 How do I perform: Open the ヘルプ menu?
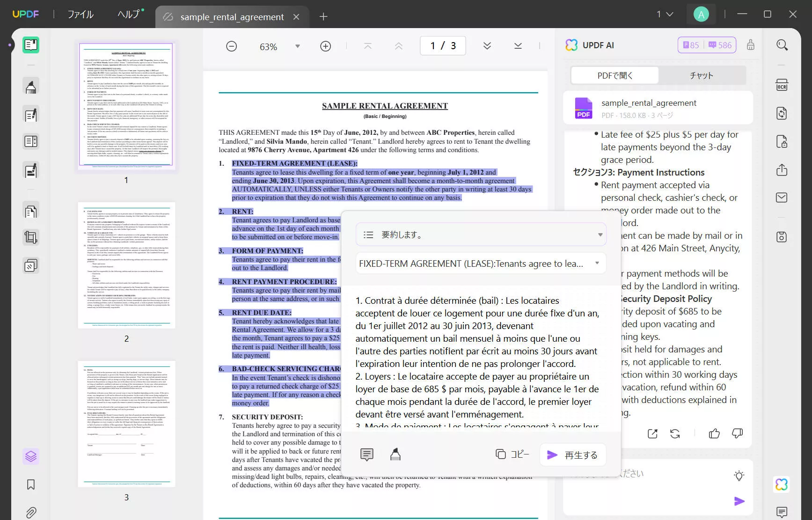[x=130, y=14]
